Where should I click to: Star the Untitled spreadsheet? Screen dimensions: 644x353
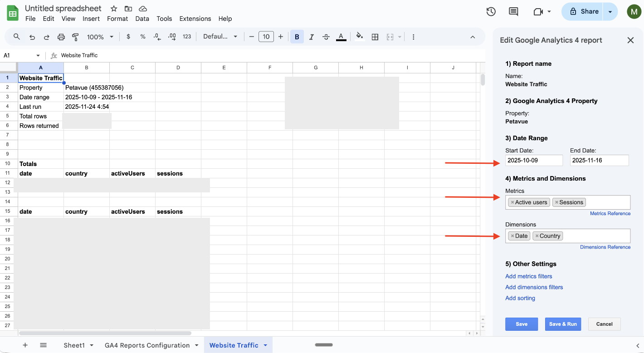point(114,9)
